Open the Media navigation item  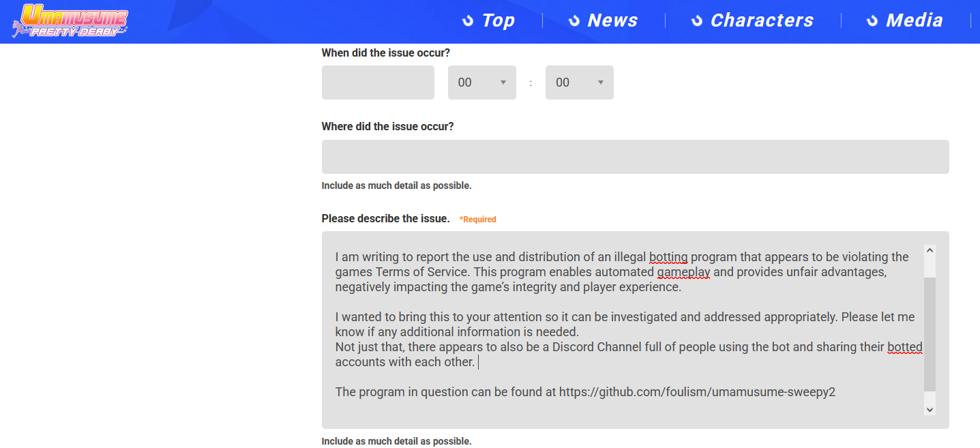(x=904, y=20)
